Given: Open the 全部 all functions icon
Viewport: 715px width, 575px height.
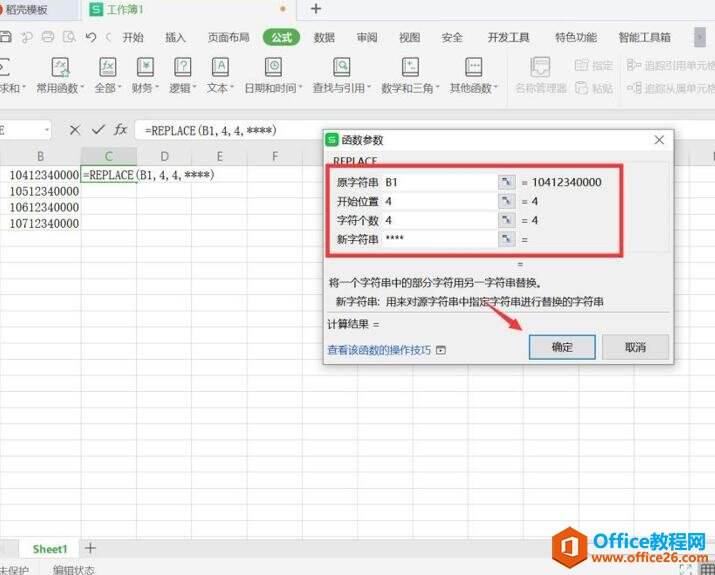Looking at the screenshot, I should click(x=108, y=67).
